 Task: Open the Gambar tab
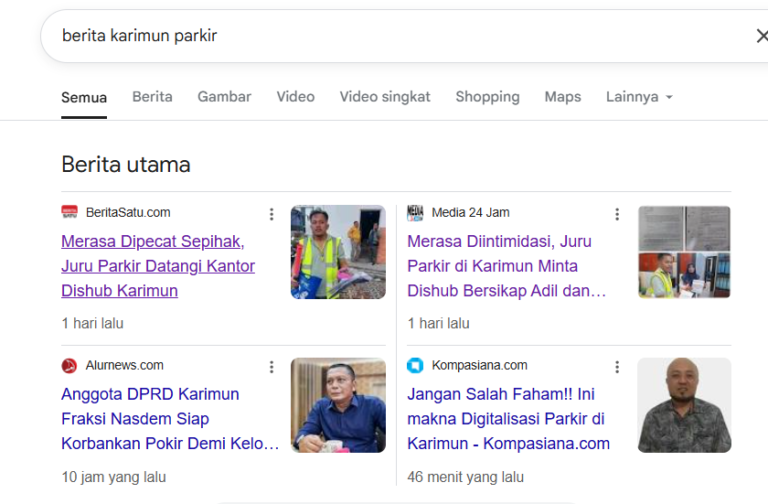pyautogui.click(x=224, y=96)
